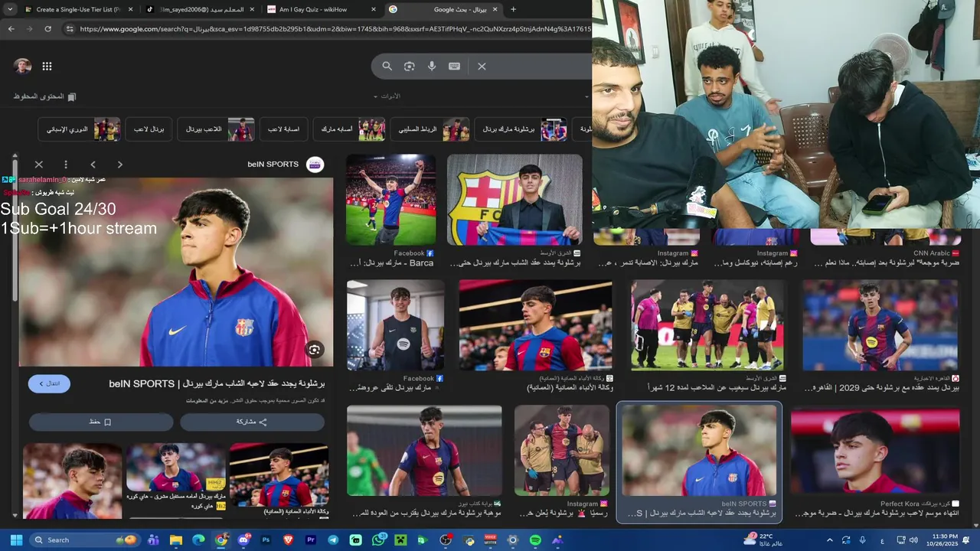The image size is (980, 551).
Task: Show the previous image in preview
Action: (x=93, y=165)
